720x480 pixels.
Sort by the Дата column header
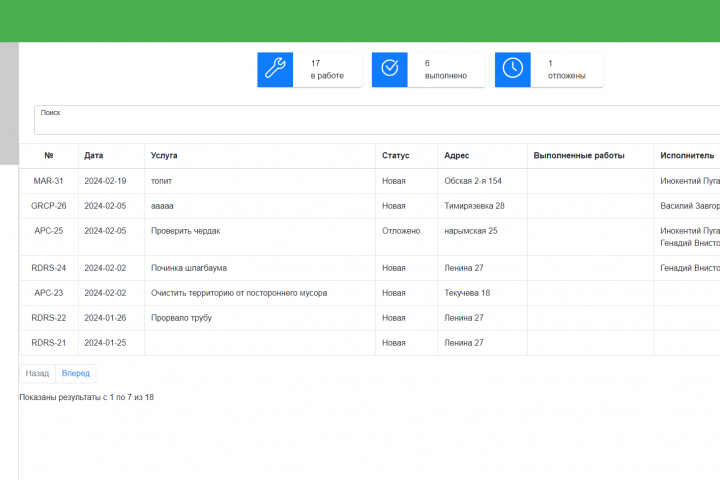point(94,156)
